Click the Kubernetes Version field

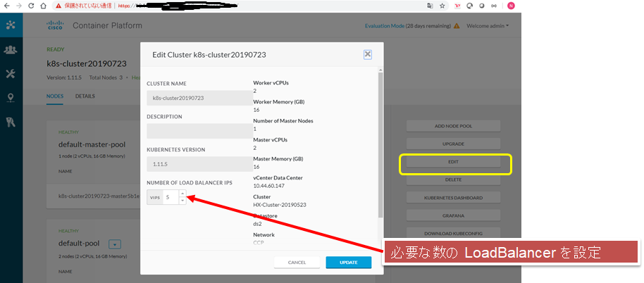click(x=199, y=163)
